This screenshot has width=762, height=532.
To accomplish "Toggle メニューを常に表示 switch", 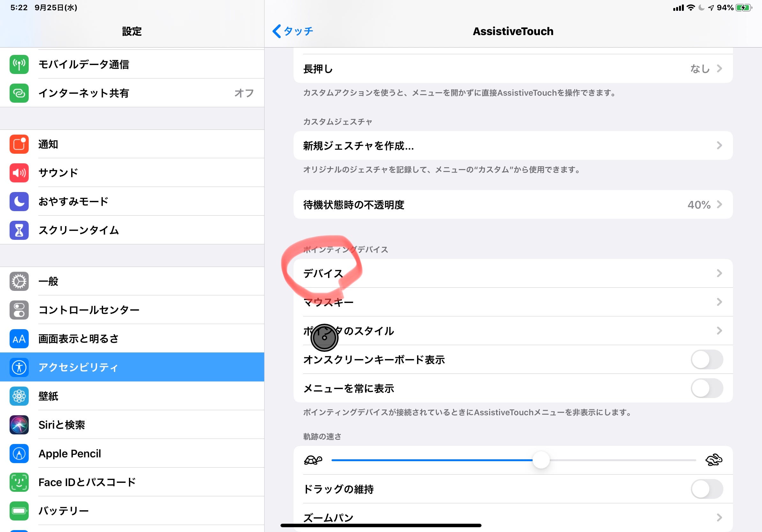I will pos(707,388).
